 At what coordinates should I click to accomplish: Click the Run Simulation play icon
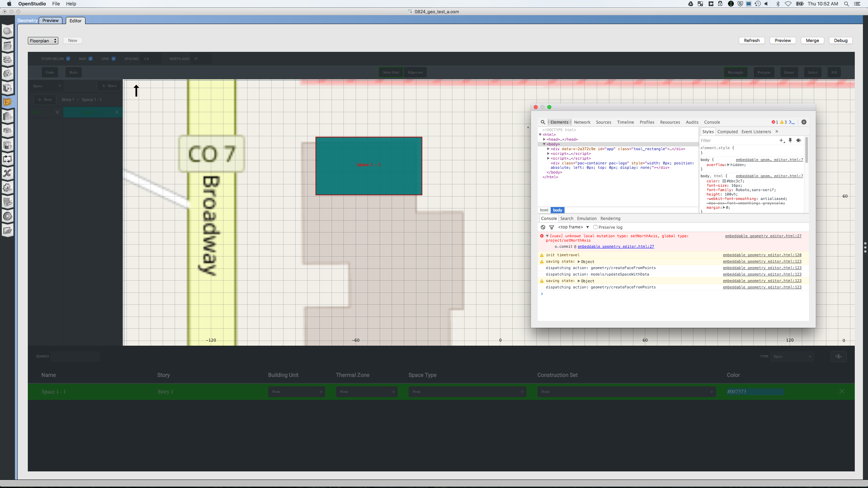pos(7,216)
